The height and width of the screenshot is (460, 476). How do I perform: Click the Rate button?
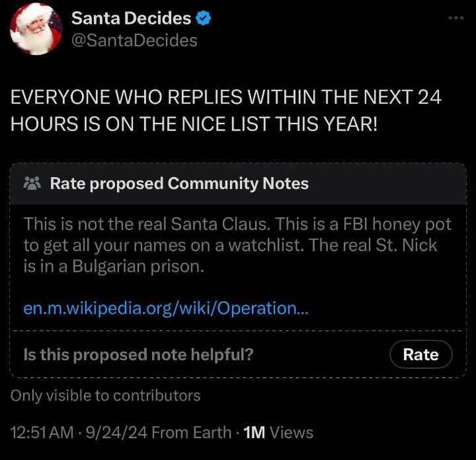(x=421, y=354)
